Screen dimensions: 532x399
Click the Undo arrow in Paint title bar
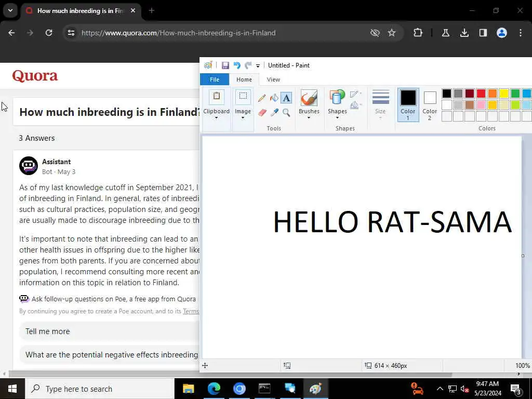pyautogui.click(x=237, y=65)
